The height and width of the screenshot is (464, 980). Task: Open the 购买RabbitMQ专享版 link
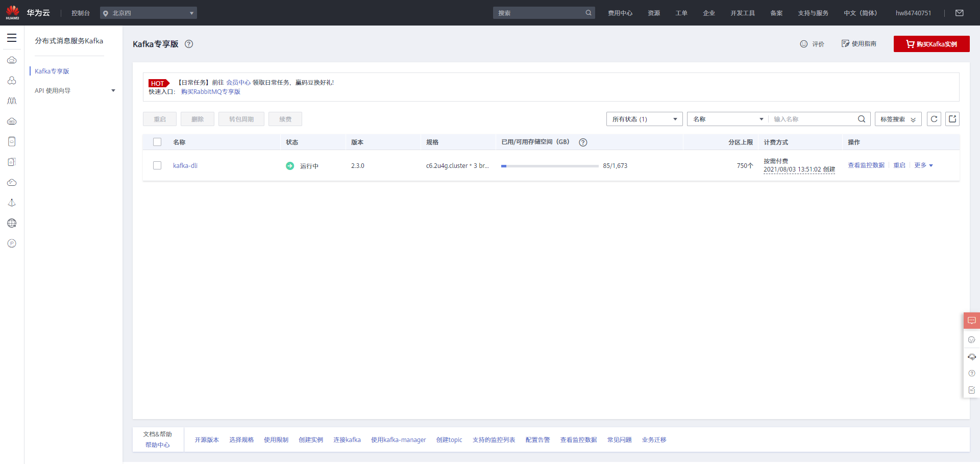point(211,92)
